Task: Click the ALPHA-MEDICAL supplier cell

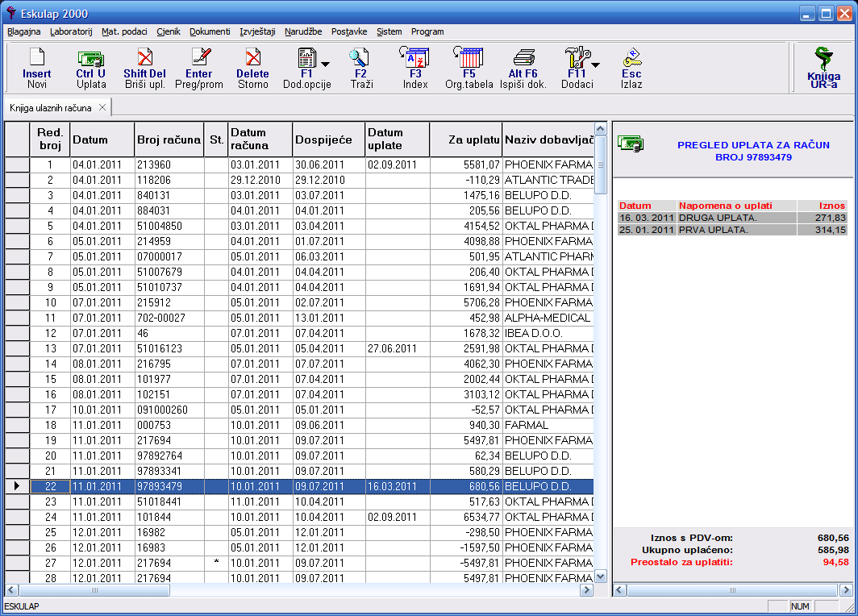Action: [x=548, y=318]
